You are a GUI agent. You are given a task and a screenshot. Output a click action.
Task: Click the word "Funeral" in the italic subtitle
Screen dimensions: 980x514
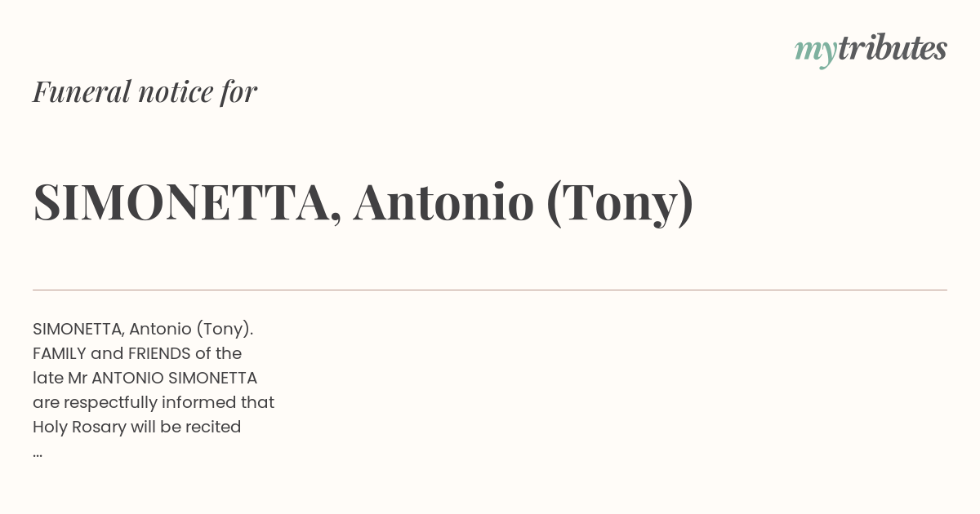coord(82,91)
